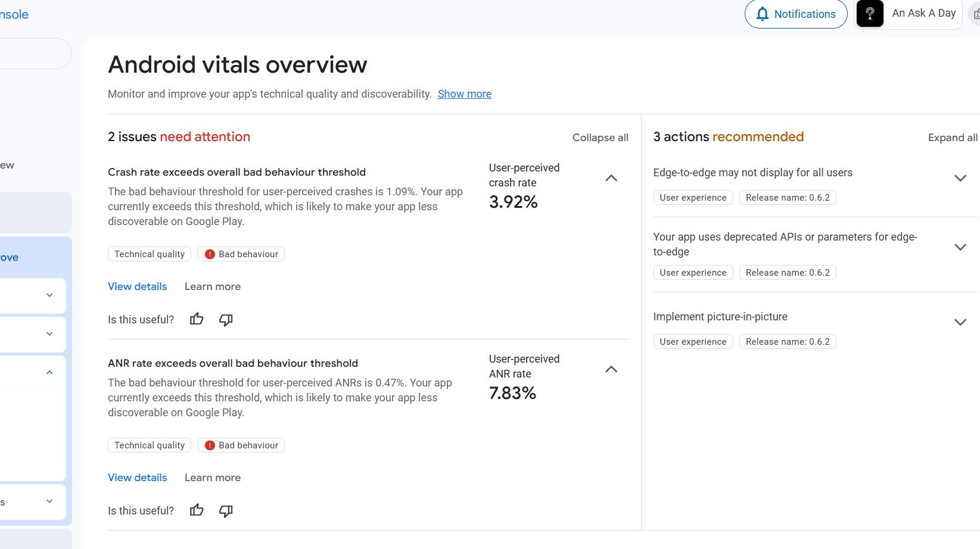The image size is (980, 549).
Task: Click Bad behaviour tag on crash issue
Action: pyautogui.click(x=241, y=254)
